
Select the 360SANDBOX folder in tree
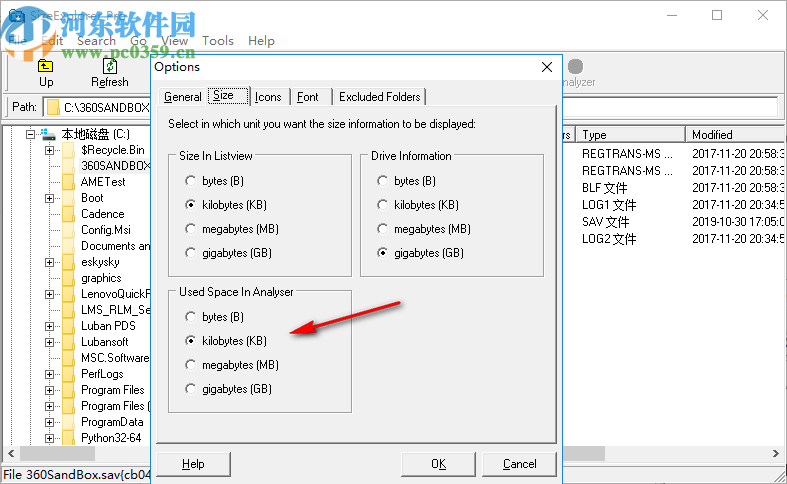coord(115,166)
